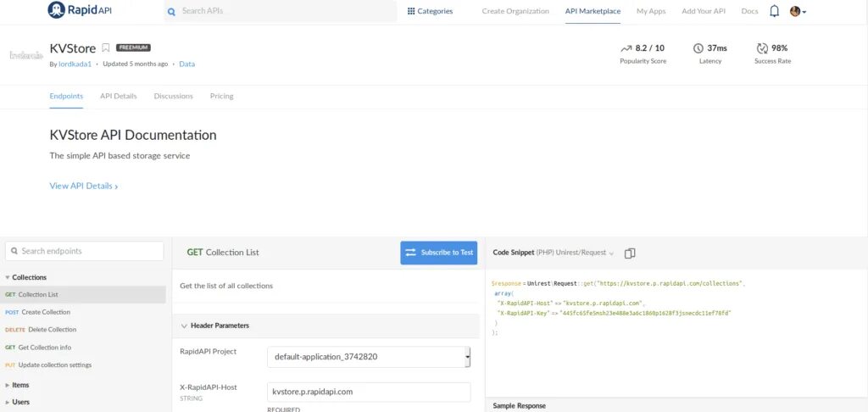Click the X-RapidAPI-Key line in code snippet
This screenshot has width=868, height=412.
click(x=614, y=313)
